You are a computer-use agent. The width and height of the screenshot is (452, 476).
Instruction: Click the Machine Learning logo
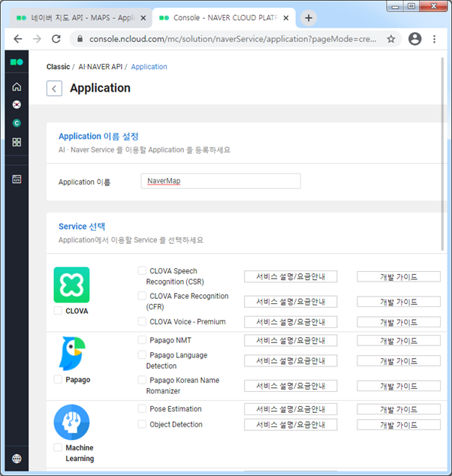click(71, 422)
